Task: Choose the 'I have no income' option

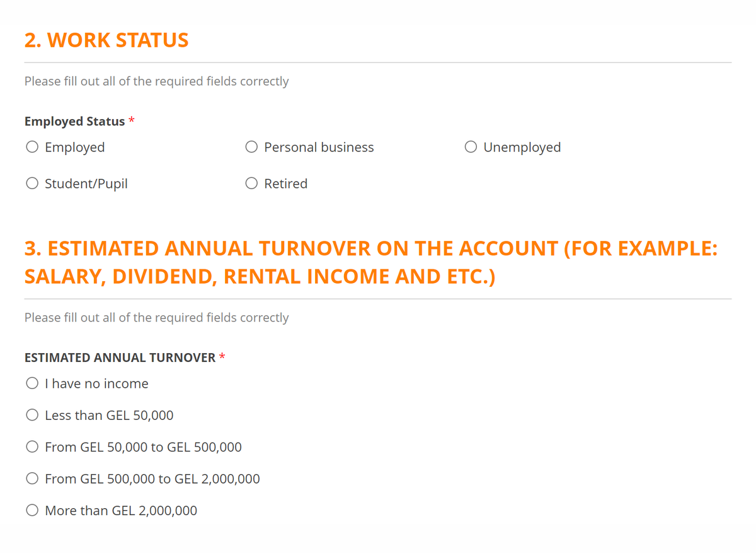Action: (32, 384)
